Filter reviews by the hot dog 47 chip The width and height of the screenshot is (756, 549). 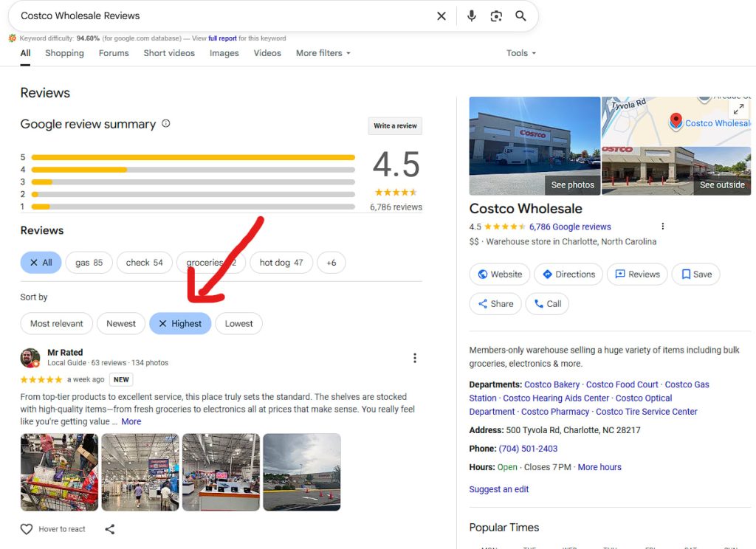click(281, 263)
